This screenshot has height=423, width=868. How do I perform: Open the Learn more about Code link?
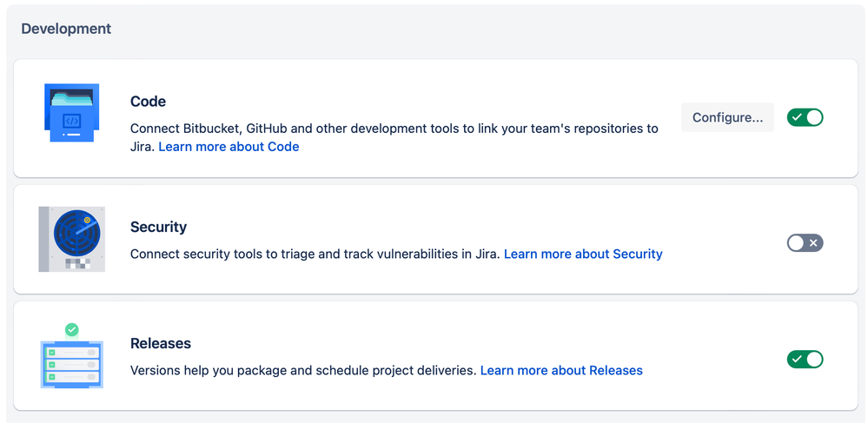tap(229, 147)
